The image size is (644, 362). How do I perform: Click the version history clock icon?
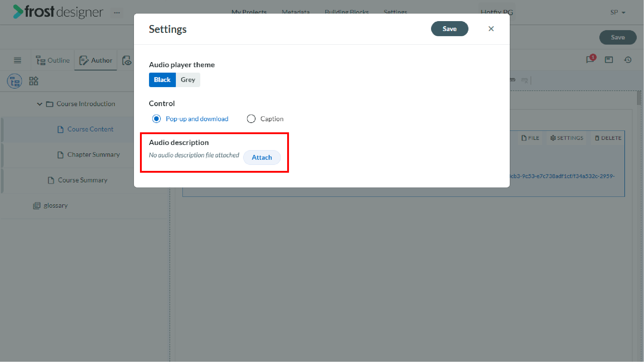coord(628,60)
